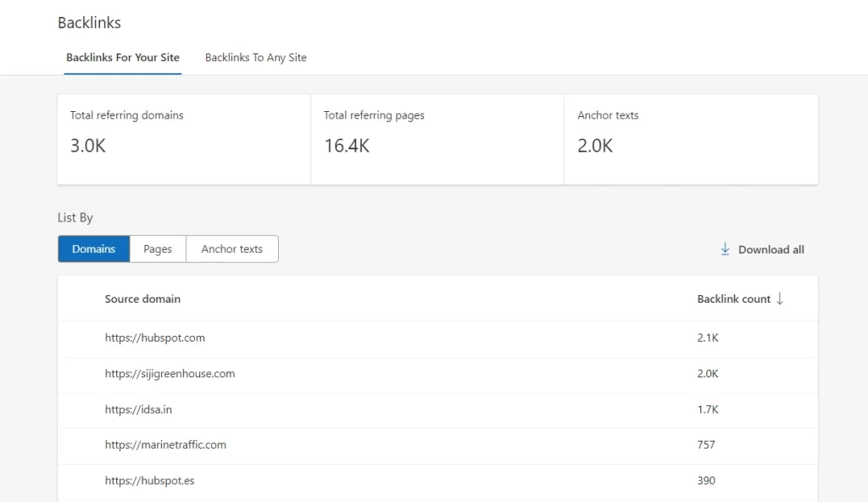Click the sort arrow beside Backlink count
Screen dimensions: 868x502
(780, 298)
